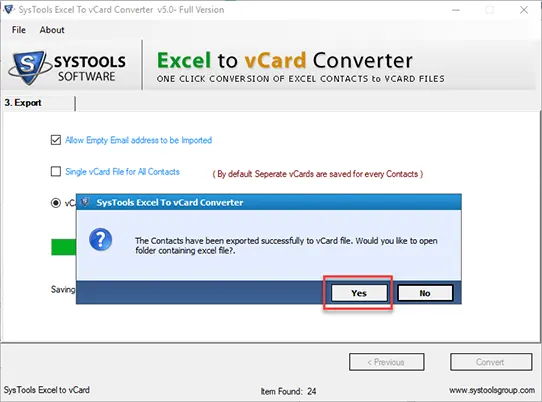Click the Saving label text
The height and width of the screenshot is (402, 542).
63,289
